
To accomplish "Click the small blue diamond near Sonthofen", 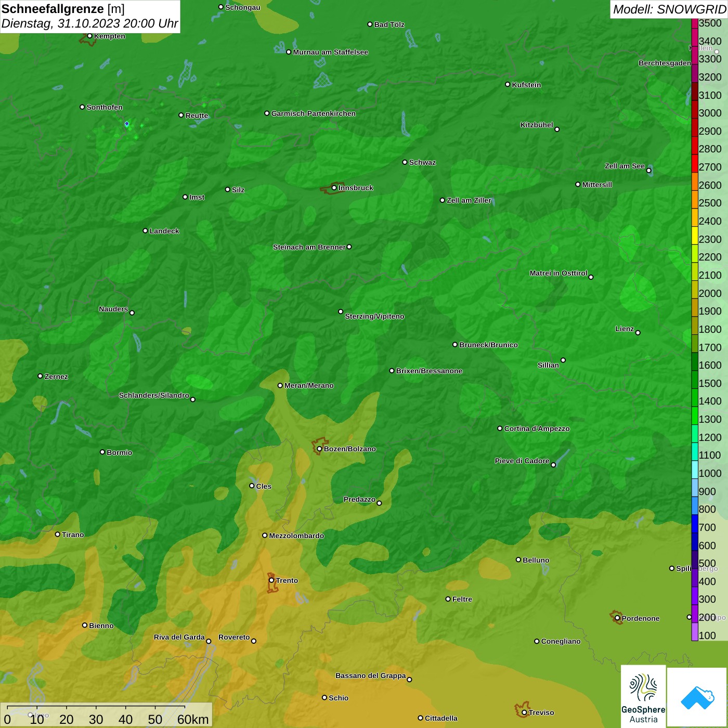I will tap(127, 124).
